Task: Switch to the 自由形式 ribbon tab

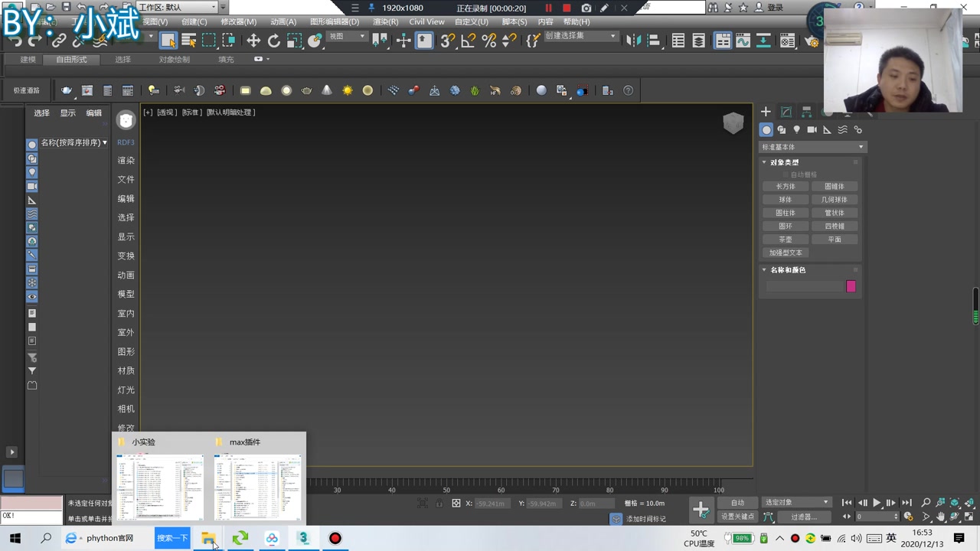Action: click(x=71, y=59)
